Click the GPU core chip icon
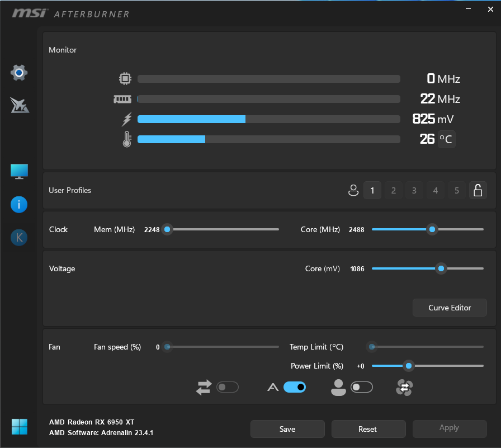The height and width of the screenshot is (448, 501). pos(125,78)
